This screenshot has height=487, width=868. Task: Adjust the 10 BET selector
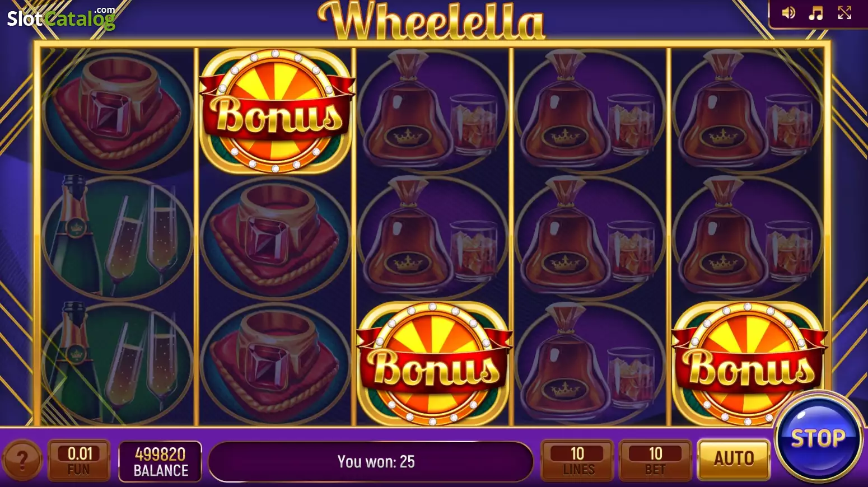656,461
